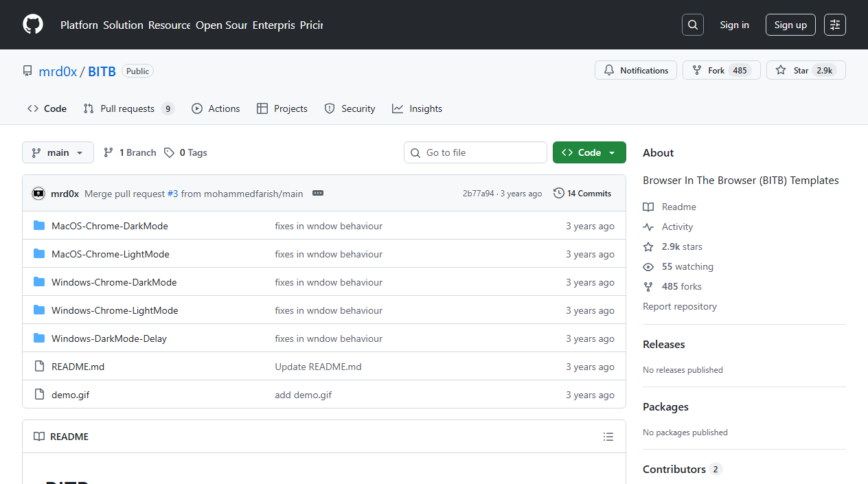Open the Windows-Chrome-LightMode folder

(x=115, y=310)
